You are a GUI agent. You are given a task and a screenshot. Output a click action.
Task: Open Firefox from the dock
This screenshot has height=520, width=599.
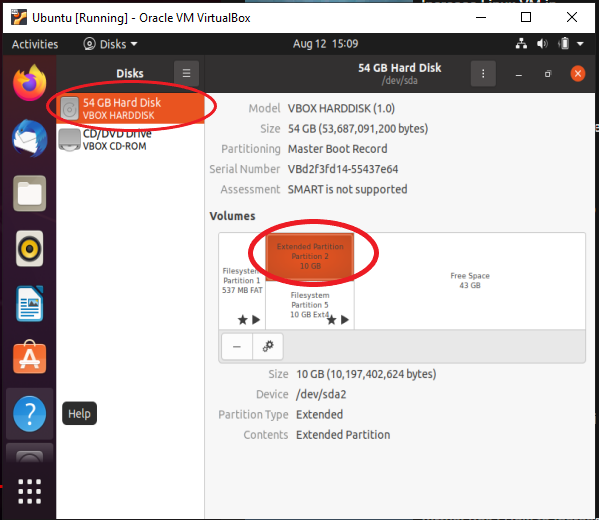[x=29, y=82]
